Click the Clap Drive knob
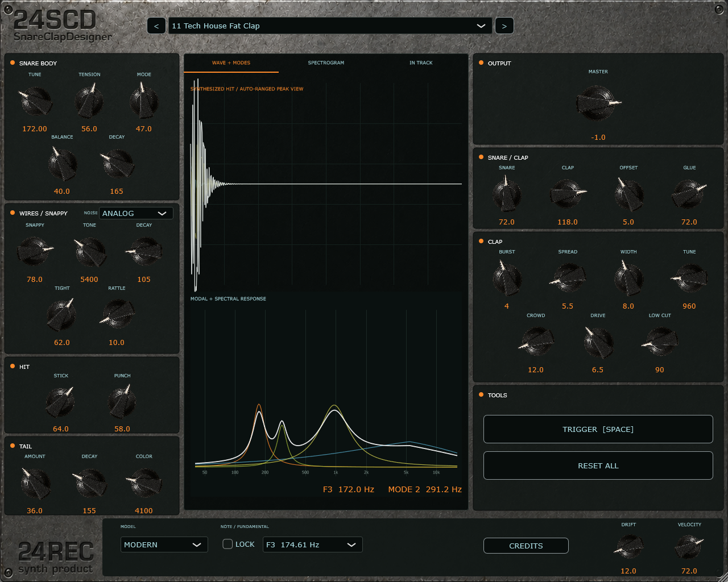 pyautogui.click(x=598, y=342)
